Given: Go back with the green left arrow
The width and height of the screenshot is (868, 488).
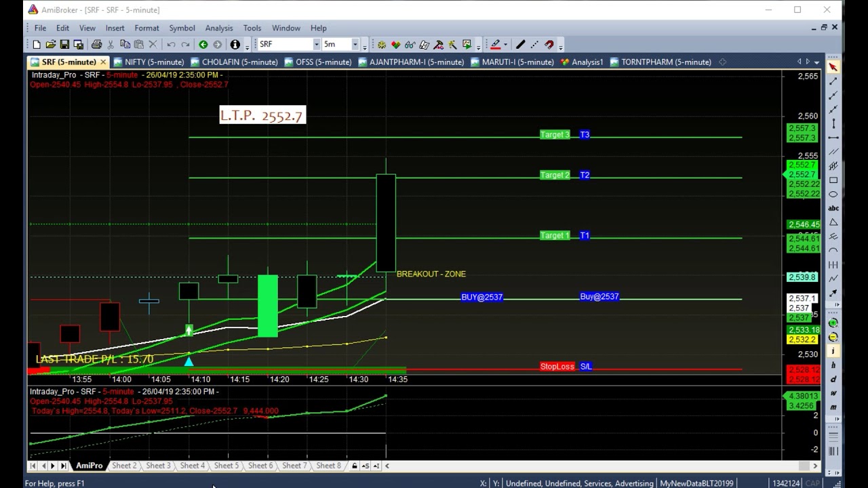Looking at the screenshot, I should 203,45.
